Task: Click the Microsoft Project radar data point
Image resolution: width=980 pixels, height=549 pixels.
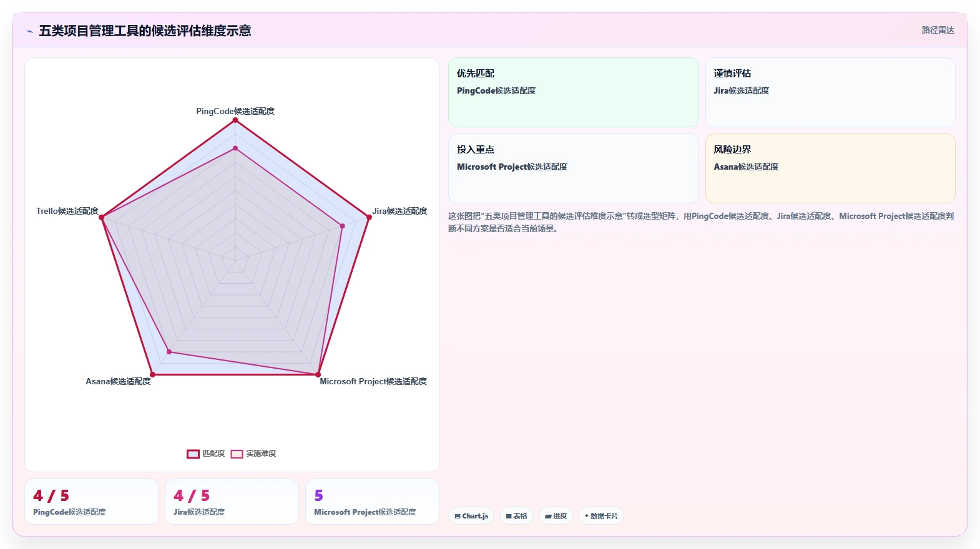Action: click(x=318, y=374)
